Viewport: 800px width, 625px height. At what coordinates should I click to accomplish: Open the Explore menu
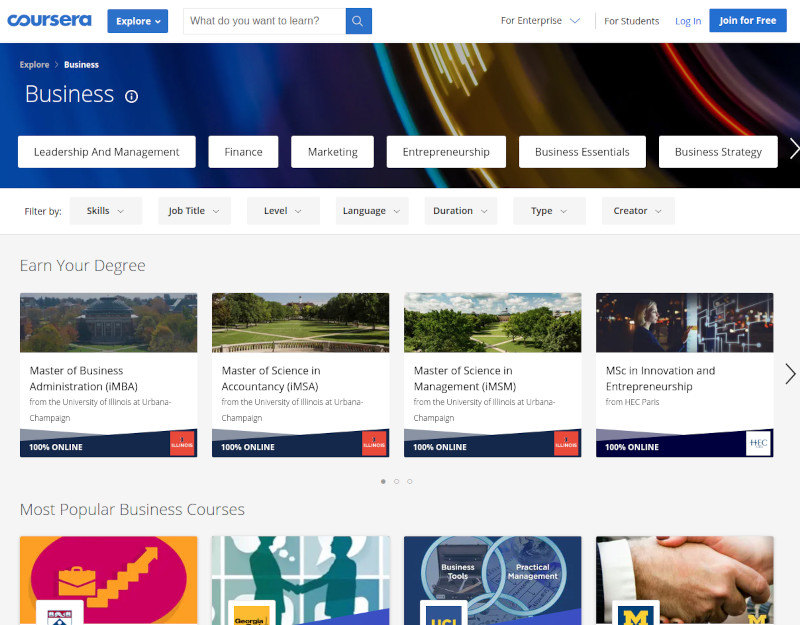tap(137, 20)
